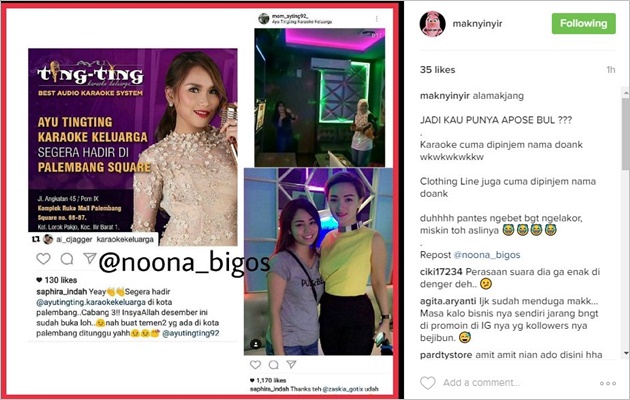This screenshot has height=400, width=630.
Task: Tap the share arrow icon above 130 likes
Action: (x=90, y=258)
